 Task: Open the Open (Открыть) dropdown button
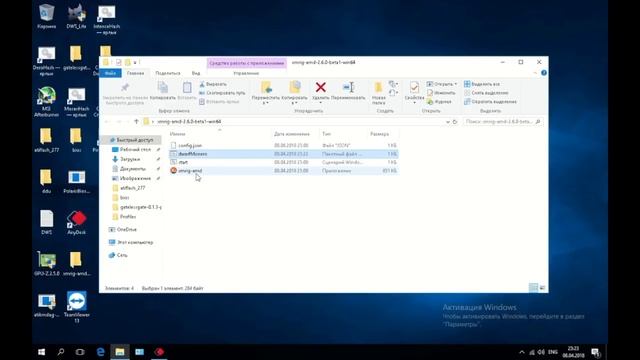pos(442,84)
